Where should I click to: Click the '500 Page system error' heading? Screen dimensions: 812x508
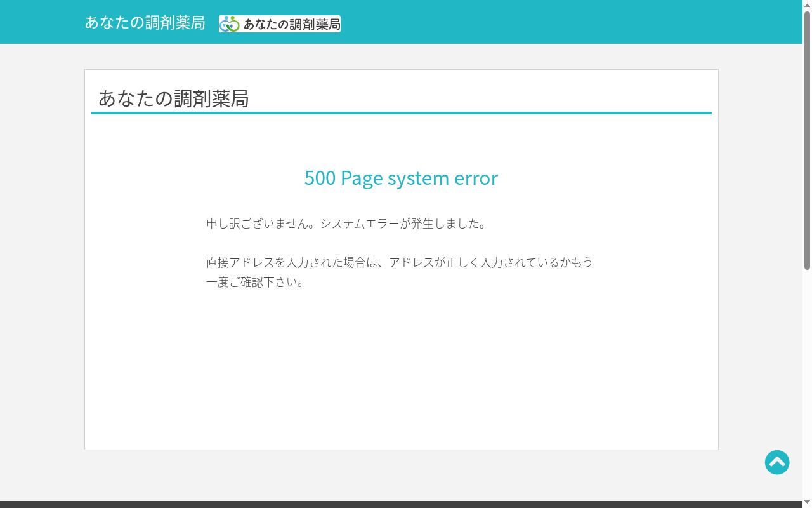tap(401, 178)
